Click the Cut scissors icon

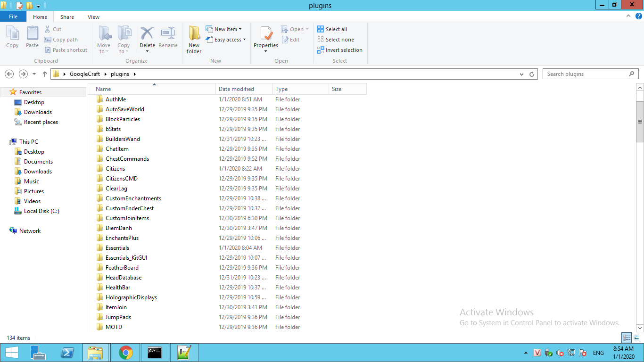[47, 29]
